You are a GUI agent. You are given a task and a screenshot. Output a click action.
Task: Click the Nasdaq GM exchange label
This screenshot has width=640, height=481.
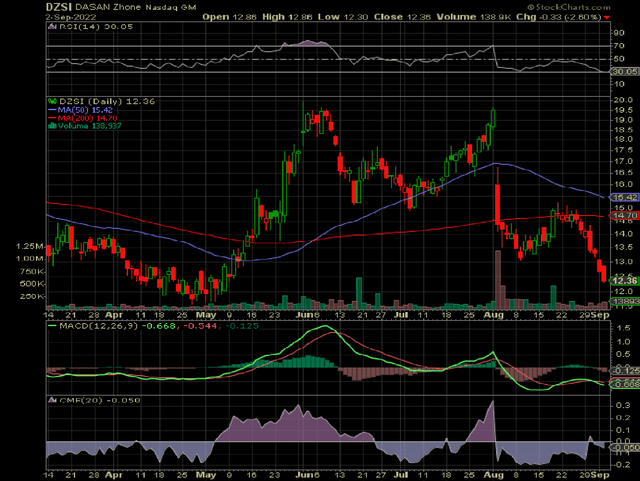pos(171,8)
